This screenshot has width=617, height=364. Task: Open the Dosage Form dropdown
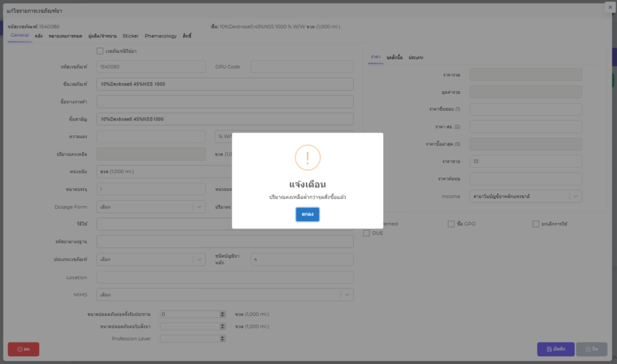pos(199,207)
